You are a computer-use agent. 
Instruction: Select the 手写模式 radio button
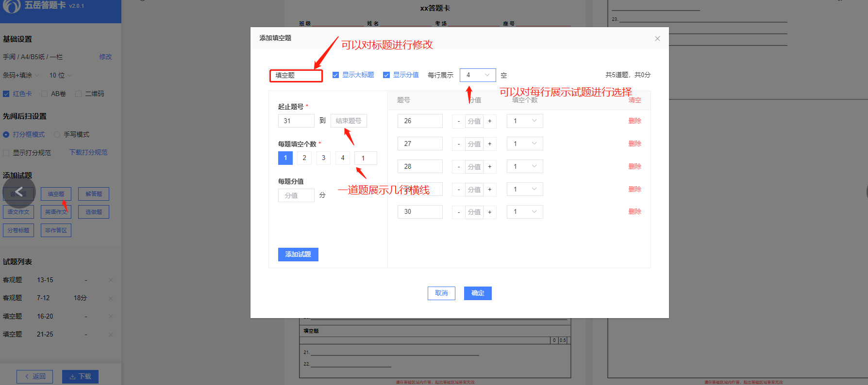57,135
